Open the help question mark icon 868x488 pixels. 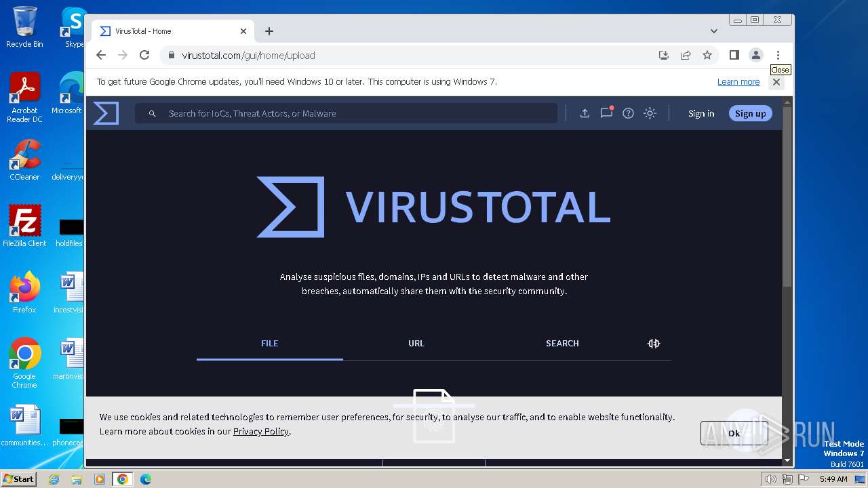(x=628, y=113)
